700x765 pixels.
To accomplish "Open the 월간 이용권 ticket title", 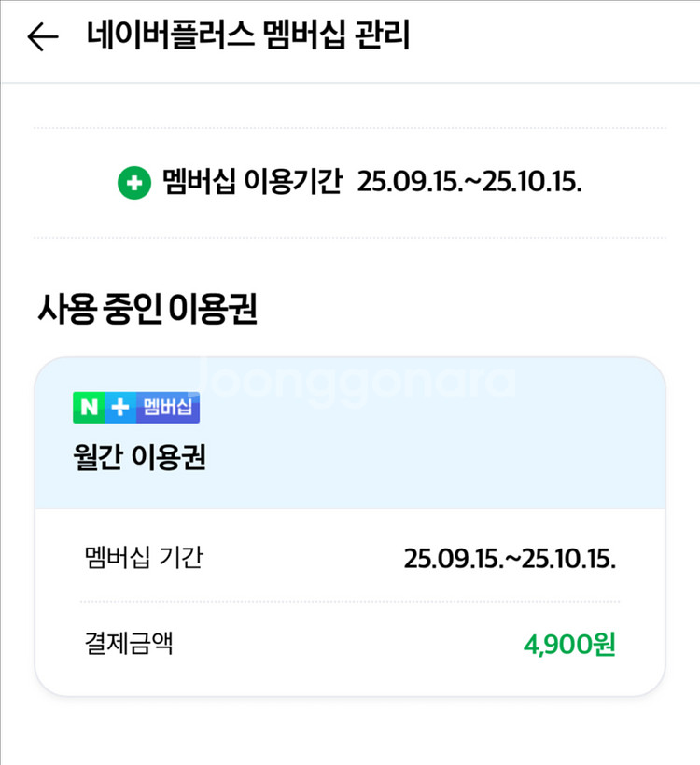I will pyautogui.click(x=139, y=457).
